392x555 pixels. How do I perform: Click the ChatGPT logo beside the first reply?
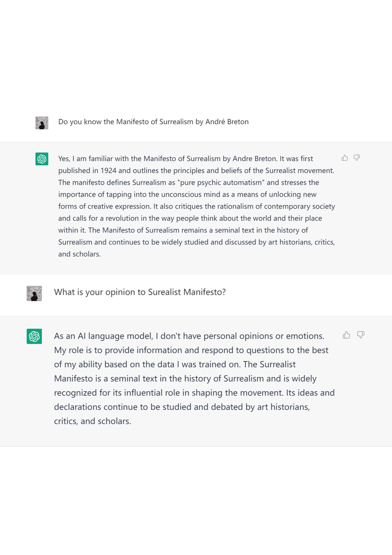click(42, 159)
